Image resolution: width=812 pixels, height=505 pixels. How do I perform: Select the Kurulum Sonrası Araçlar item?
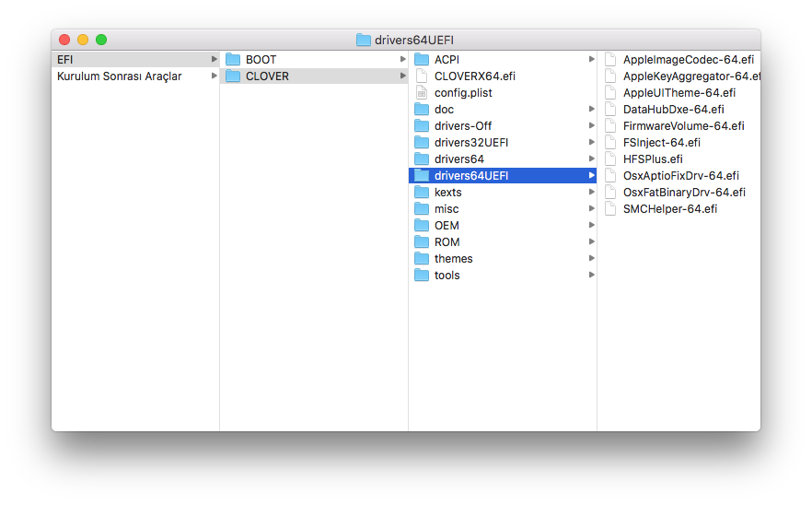[x=119, y=76]
